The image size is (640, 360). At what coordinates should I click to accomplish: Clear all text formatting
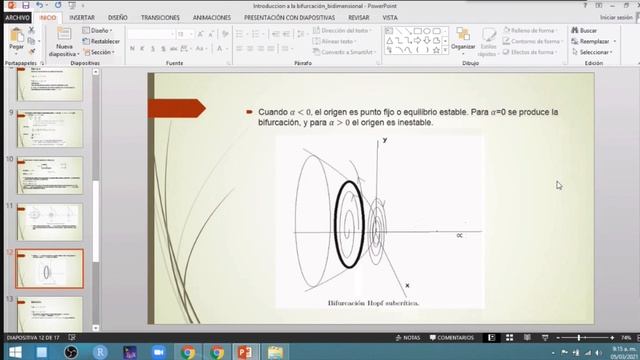[225, 34]
